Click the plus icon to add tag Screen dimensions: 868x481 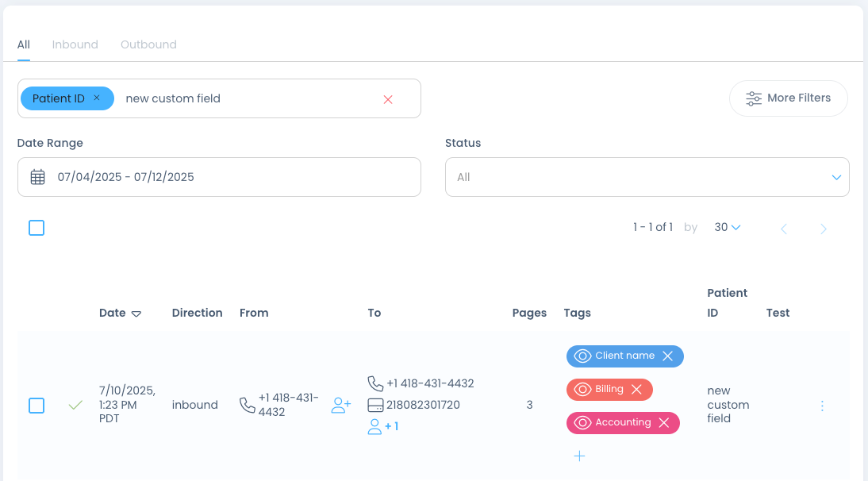click(579, 456)
